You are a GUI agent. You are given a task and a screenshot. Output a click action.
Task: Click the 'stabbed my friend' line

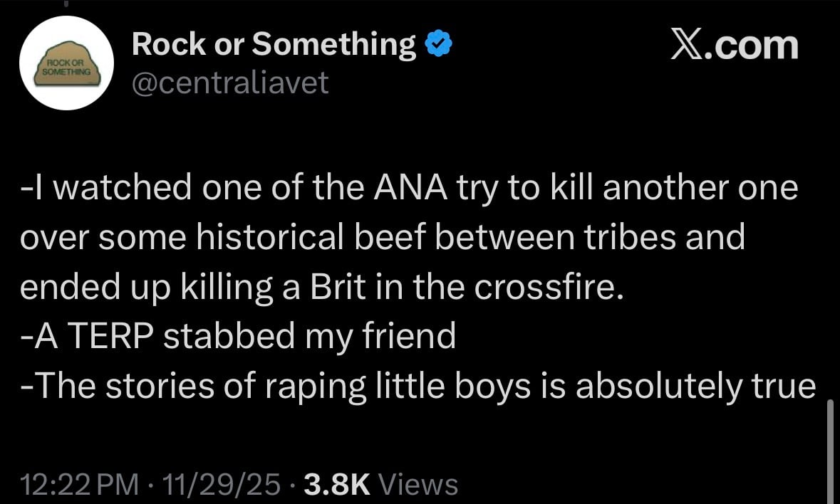(x=309, y=336)
